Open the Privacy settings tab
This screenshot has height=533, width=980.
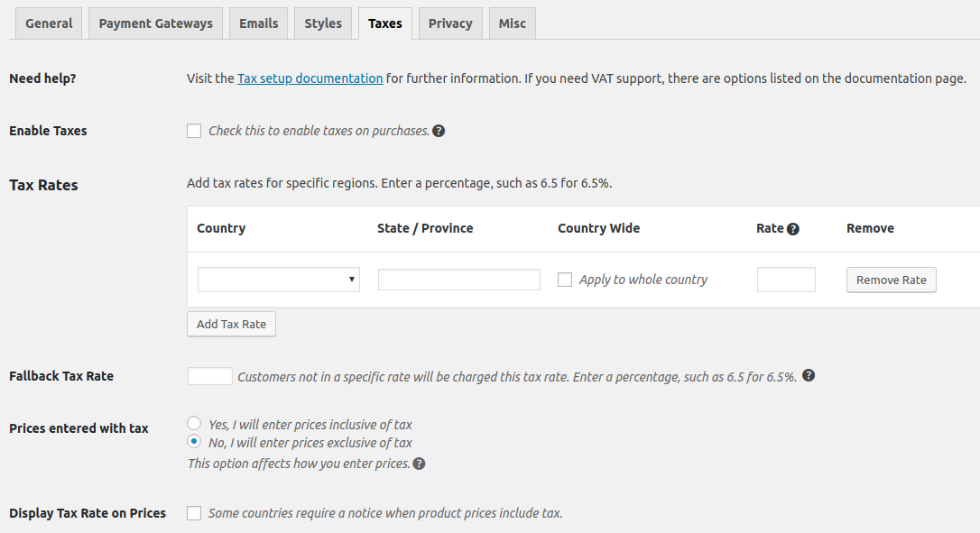[x=449, y=23]
